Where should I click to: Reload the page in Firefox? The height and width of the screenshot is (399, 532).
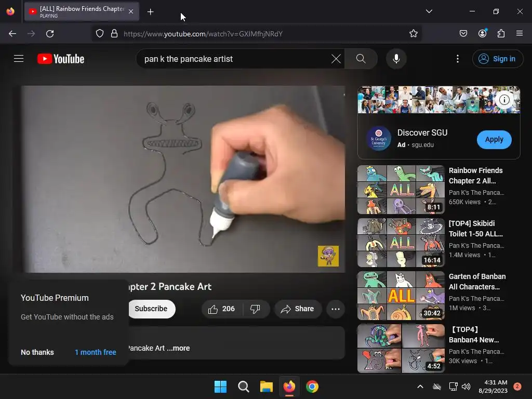coord(50,34)
